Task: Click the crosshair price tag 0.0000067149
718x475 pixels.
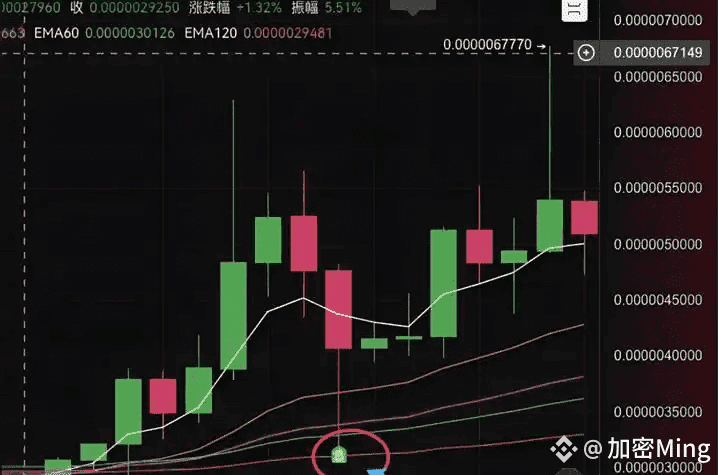Action: [658, 53]
